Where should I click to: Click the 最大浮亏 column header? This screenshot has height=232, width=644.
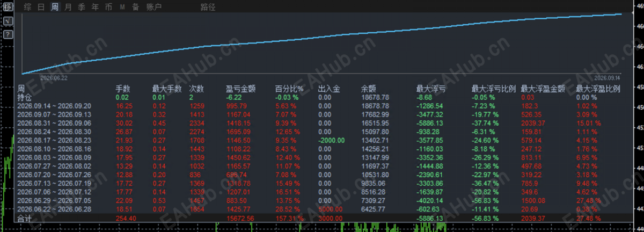[431, 89]
